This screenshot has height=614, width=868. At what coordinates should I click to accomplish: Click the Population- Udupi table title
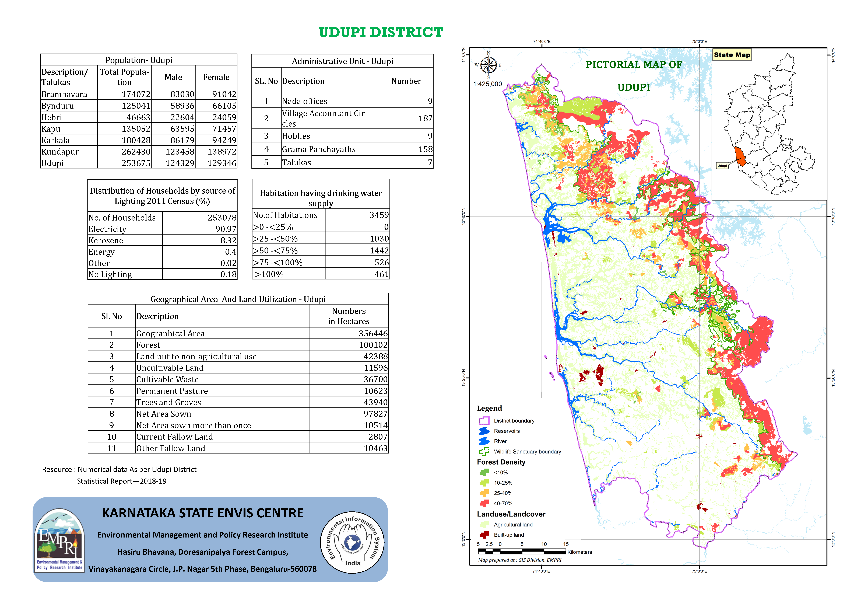(x=139, y=60)
